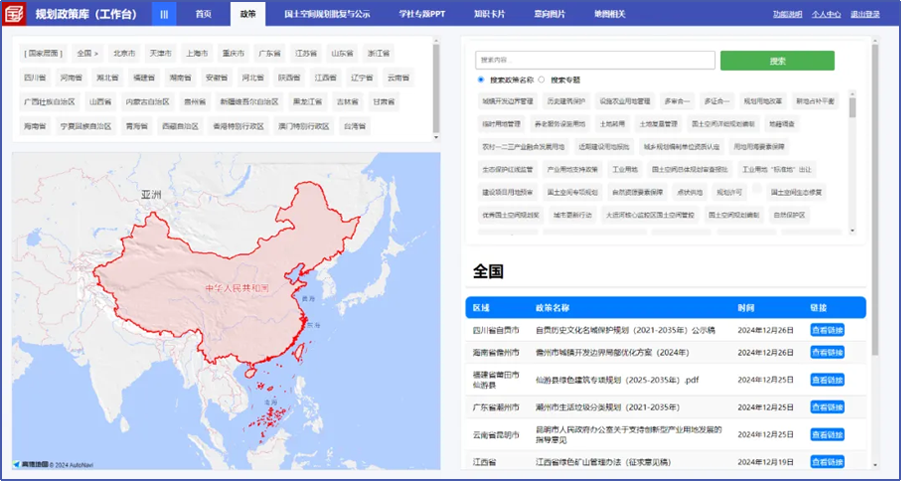Select 上海市 region tag

coord(197,53)
